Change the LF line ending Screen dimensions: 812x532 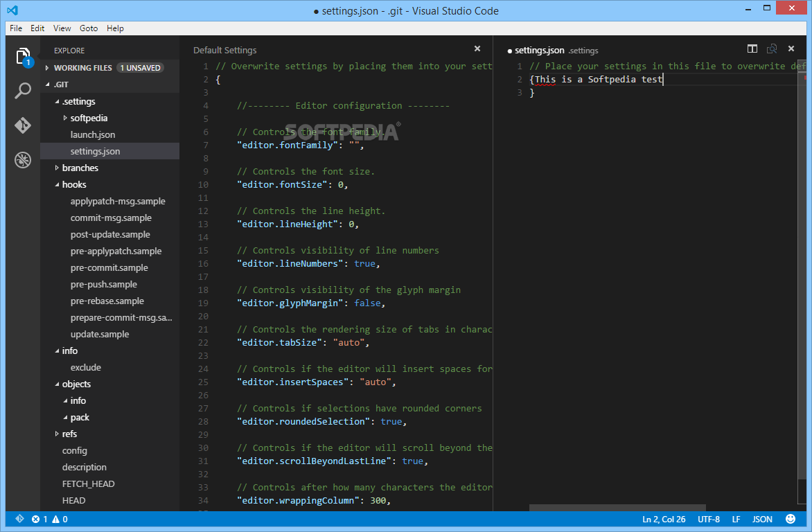[736, 519]
